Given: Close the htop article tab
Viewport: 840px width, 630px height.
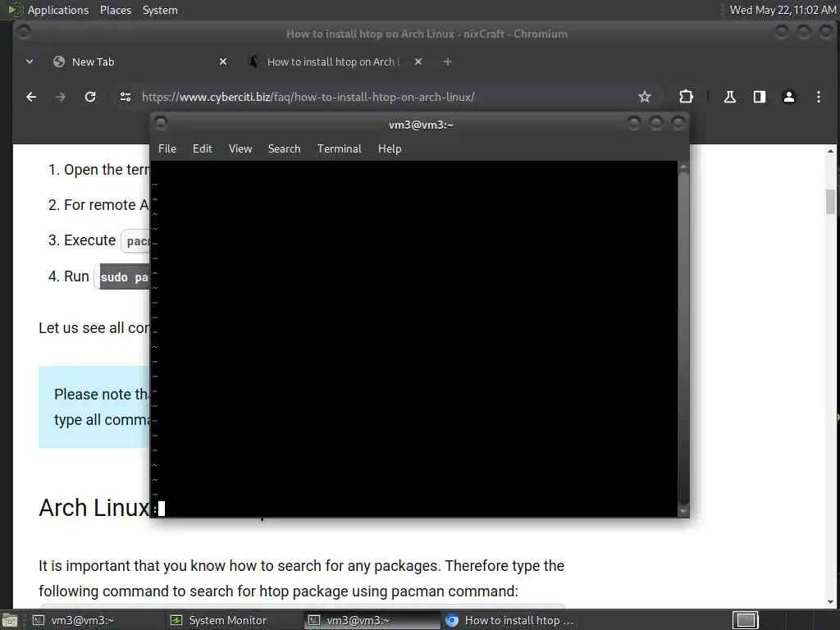Looking at the screenshot, I should click(418, 62).
